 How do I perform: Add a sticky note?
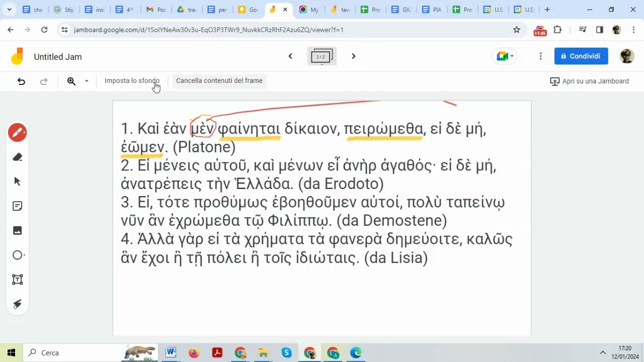18,206
